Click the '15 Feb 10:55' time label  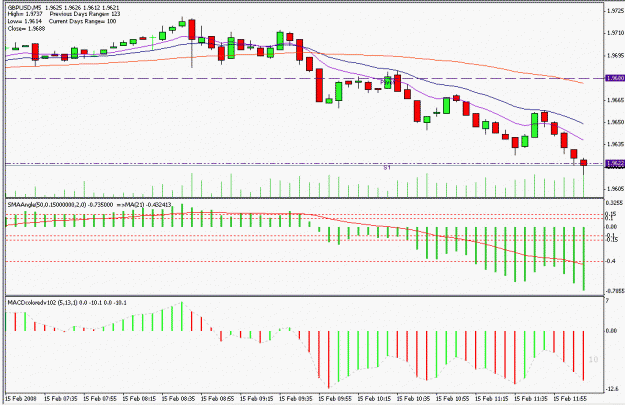click(452, 398)
